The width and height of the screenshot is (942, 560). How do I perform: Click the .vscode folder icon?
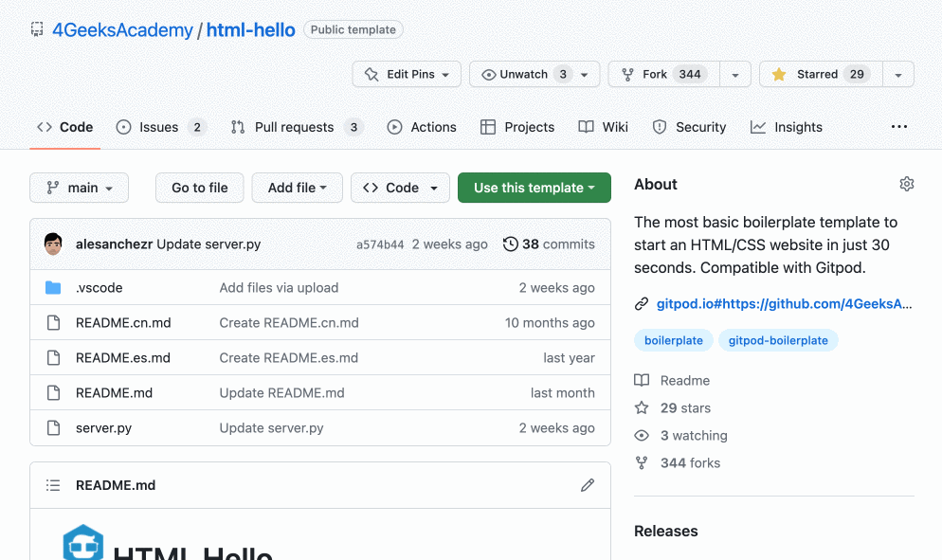pos(53,288)
